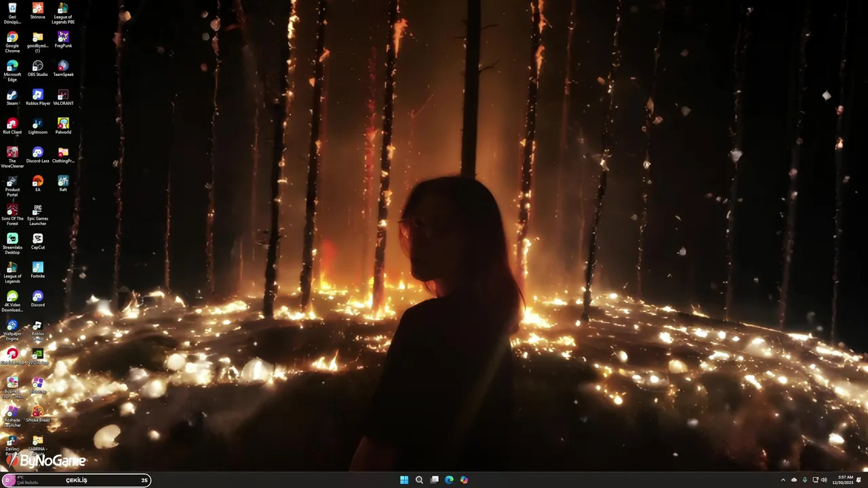Select the ClothingPr... folder icon
868x488 pixels.
click(63, 155)
